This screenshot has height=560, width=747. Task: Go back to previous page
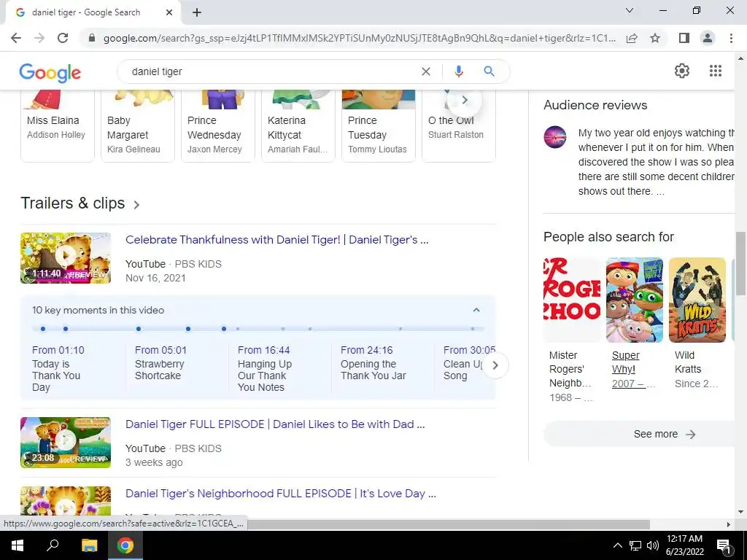(16, 38)
